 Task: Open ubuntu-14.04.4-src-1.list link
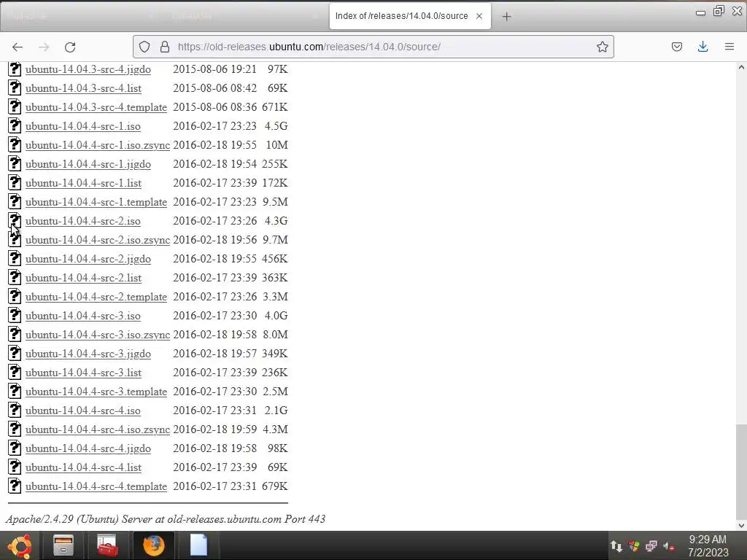point(83,183)
